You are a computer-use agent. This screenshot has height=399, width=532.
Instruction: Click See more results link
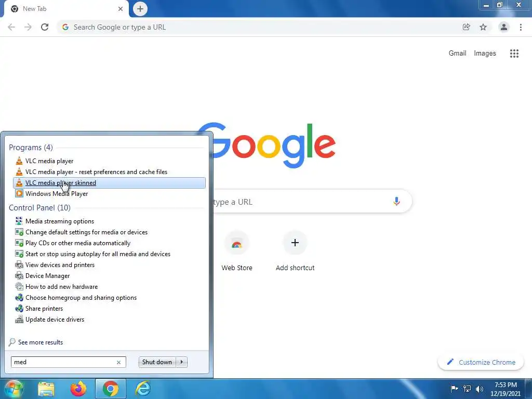[x=41, y=342]
